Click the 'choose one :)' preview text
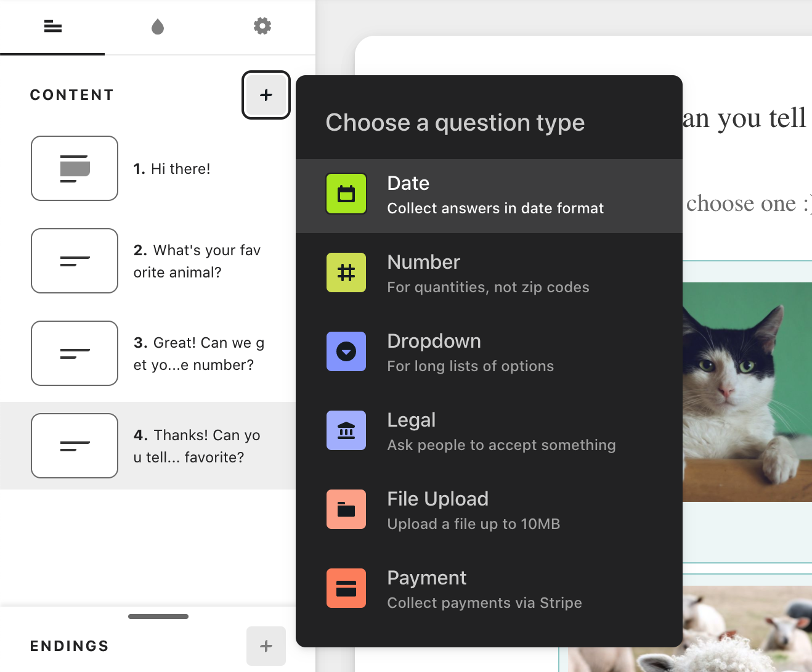Screen dimensions: 812x672 [x=749, y=203]
